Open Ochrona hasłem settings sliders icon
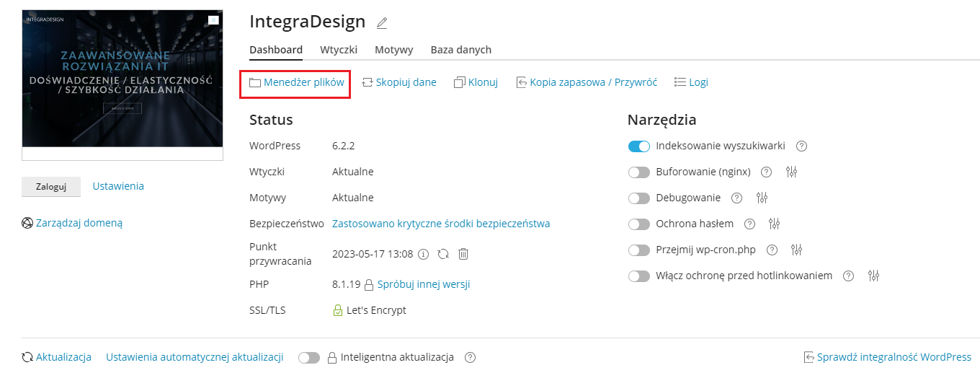 [775, 224]
